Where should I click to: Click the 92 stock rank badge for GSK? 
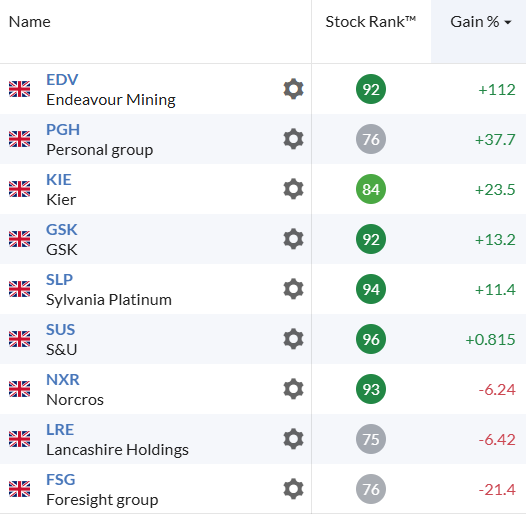(371, 239)
